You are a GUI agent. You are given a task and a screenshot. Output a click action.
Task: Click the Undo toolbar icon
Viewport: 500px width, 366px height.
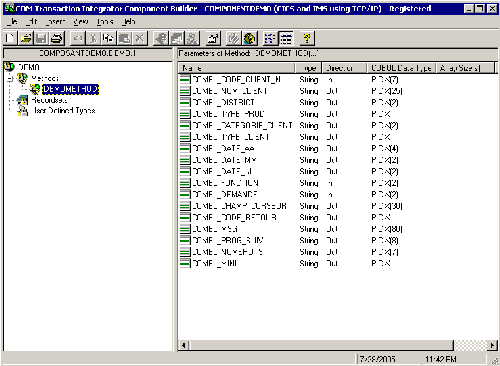click(78, 38)
